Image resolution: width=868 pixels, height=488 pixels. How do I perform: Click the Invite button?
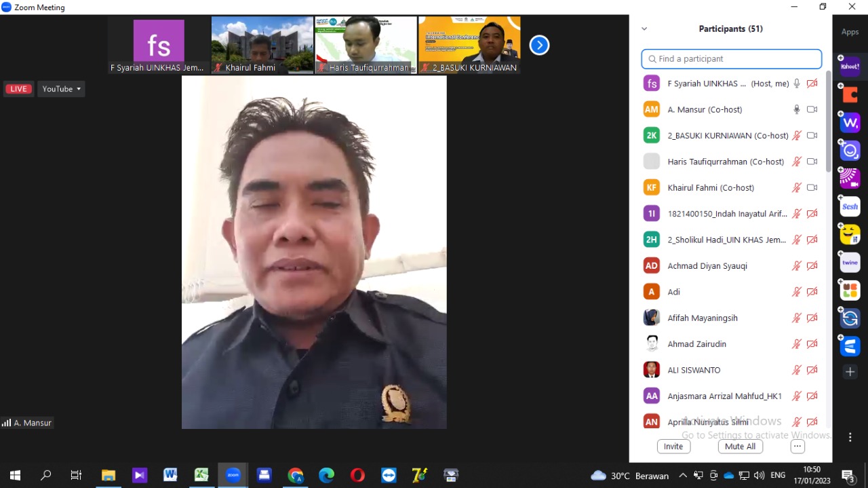click(x=673, y=447)
